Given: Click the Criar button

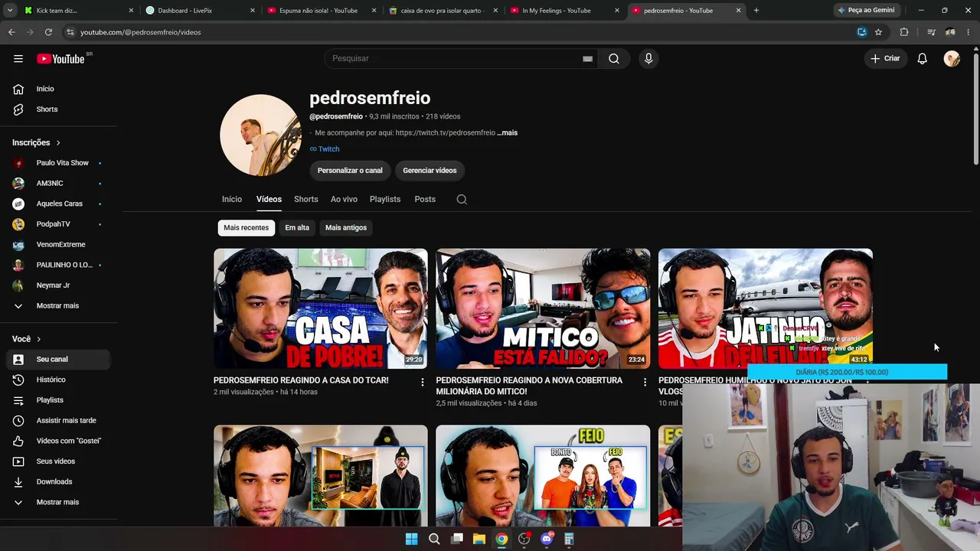Looking at the screenshot, I should [x=885, y=58].
